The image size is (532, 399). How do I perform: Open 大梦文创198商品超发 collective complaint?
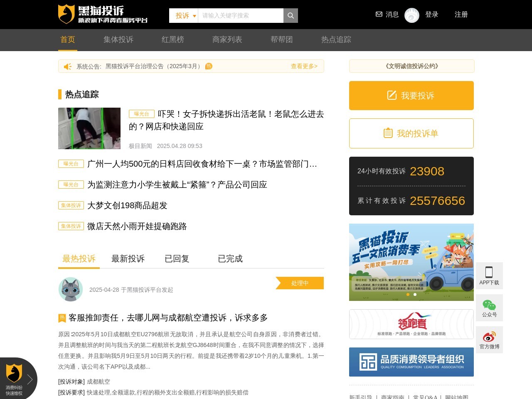click(x=127, y=205)
